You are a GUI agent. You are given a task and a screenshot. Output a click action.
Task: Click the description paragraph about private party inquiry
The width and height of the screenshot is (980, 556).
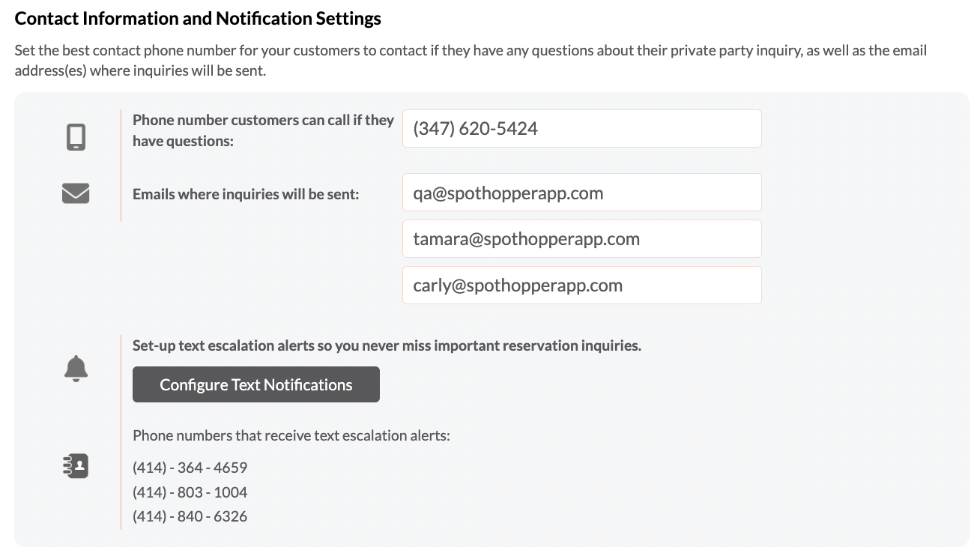pyautogui.click(x=471, y=61)
